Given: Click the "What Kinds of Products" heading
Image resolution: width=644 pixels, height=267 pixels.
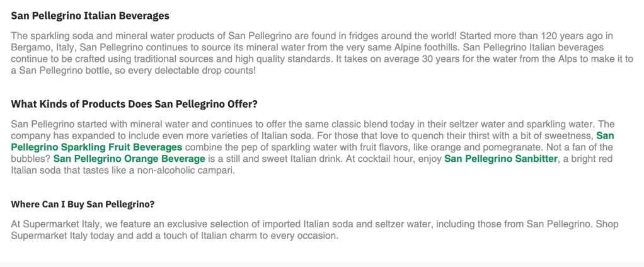Looking at the screenshot, I should tap(134, 104).
